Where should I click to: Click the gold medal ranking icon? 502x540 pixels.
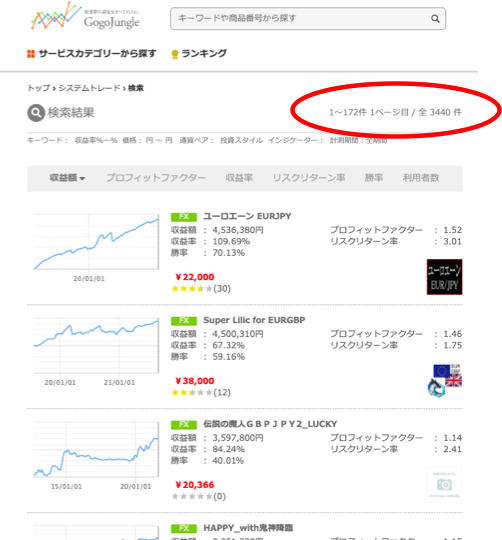tap(175, 54)
